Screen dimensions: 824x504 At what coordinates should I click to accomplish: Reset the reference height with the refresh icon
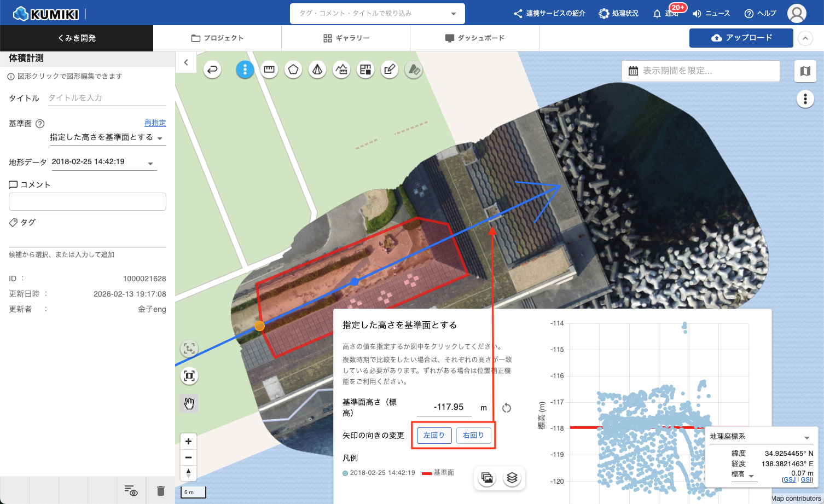[507, 408]
